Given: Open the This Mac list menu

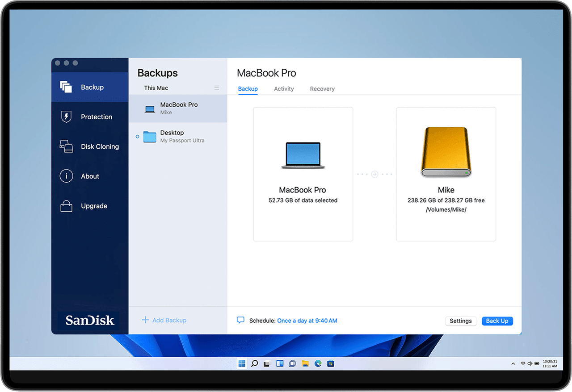Looking at the screenshot, I should pyautogui.click(x=217, y=88).
